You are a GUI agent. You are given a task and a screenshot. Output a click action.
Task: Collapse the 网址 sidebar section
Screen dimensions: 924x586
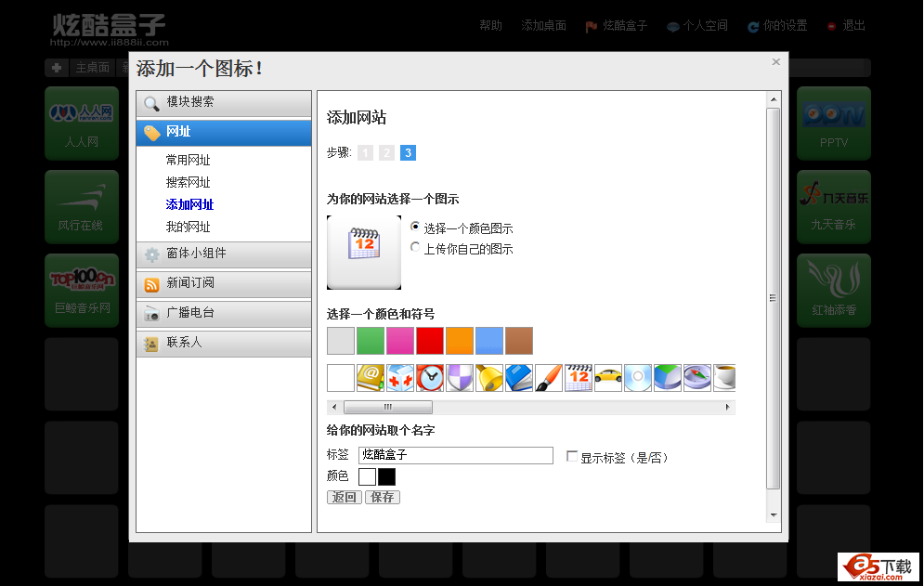point(224,133)
